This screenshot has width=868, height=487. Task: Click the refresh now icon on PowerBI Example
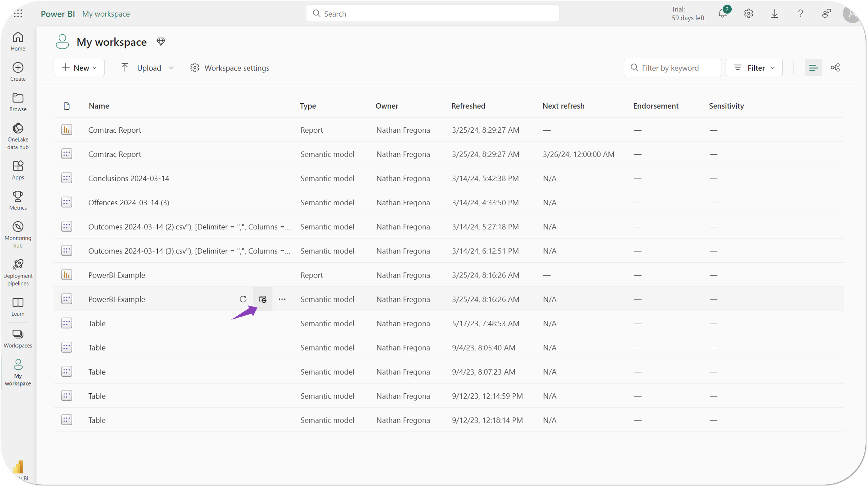click(243, 299)
